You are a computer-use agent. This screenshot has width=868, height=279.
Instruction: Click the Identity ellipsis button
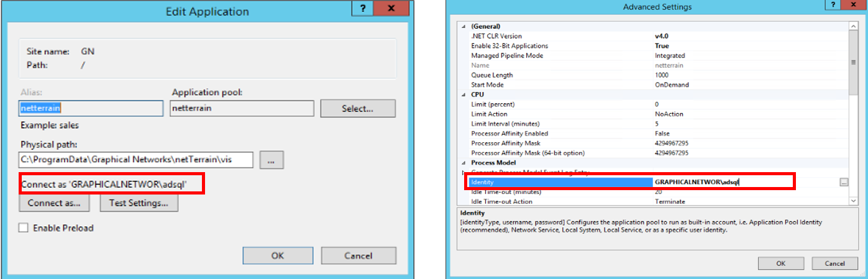pyautogui.click(x=844, y=182)
